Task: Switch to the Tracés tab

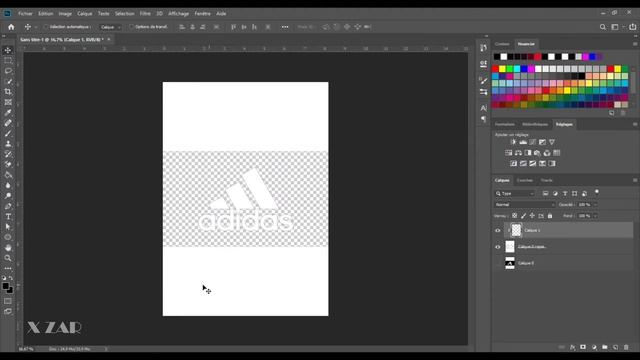Action: [547, 180]
